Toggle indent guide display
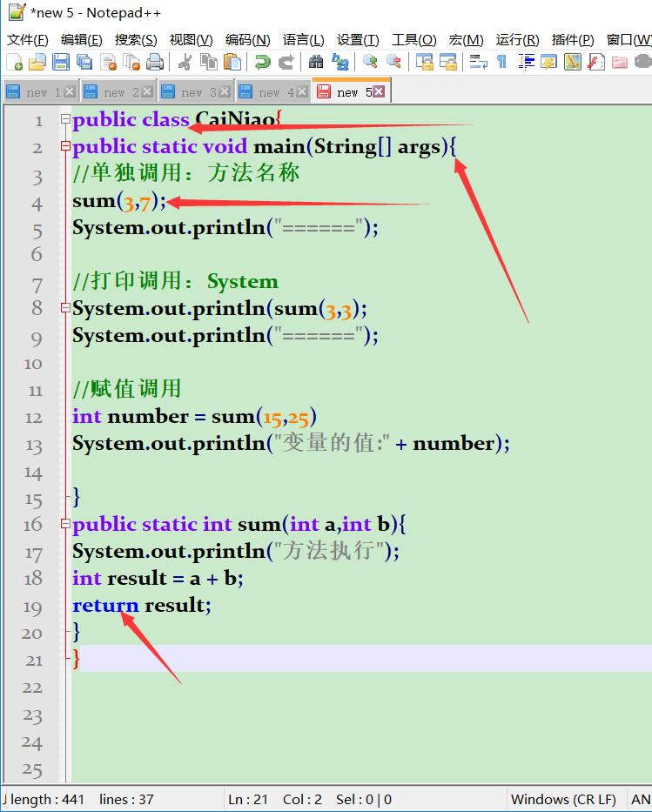The width and height of the screenshot is (652, 812). 526,62
